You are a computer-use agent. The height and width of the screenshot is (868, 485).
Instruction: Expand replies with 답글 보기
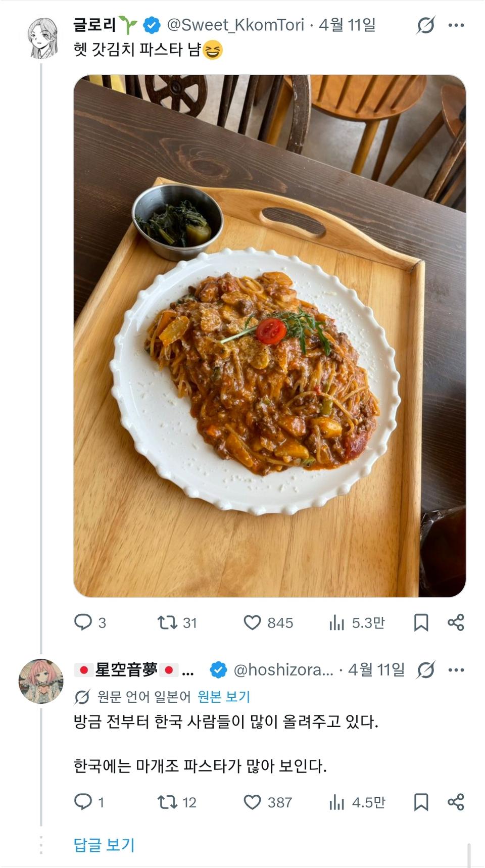point(104,845)
